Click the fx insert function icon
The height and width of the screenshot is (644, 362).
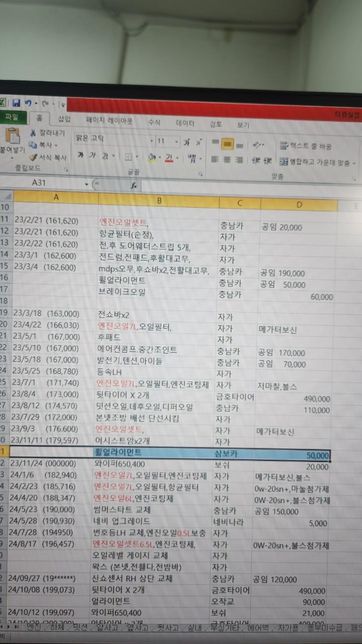(134, 185)
